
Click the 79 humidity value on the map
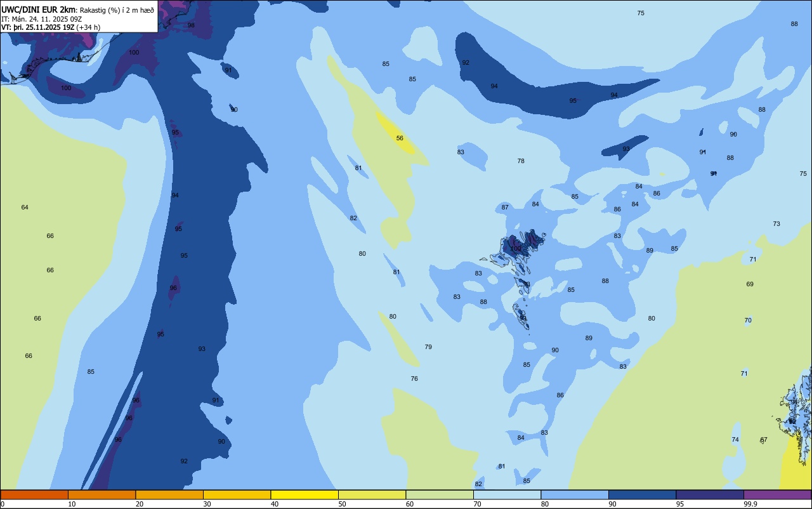[x=428, y=347]
